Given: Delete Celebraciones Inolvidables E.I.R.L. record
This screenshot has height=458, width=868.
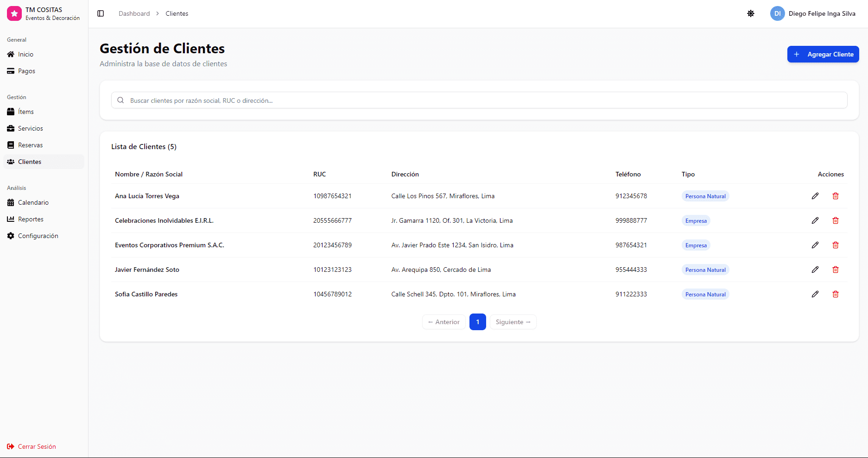Looking at the screenshot, I should (836, 220).
